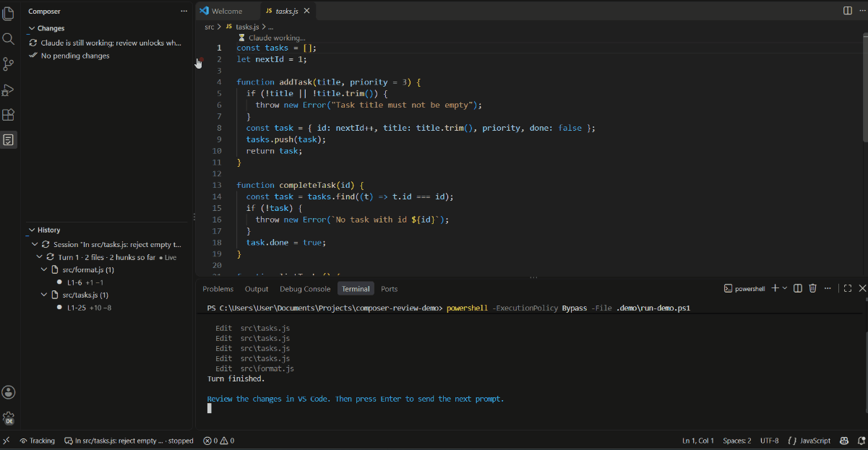
Task: Open Composer panel more actions ellipsis
Action: tap(184, 11)
